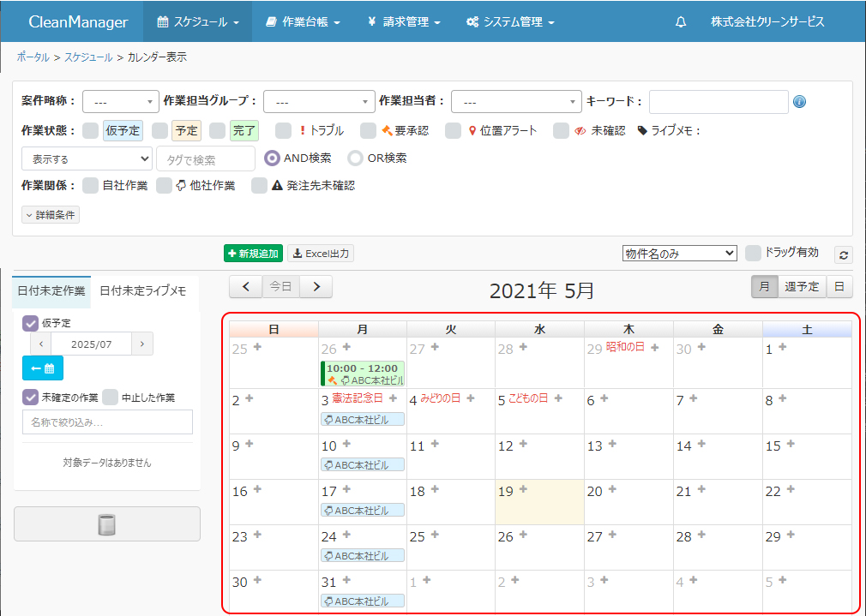866x616 pixels.
Task: Expand the 詳細条件 section
Action: tap(51, 215)
